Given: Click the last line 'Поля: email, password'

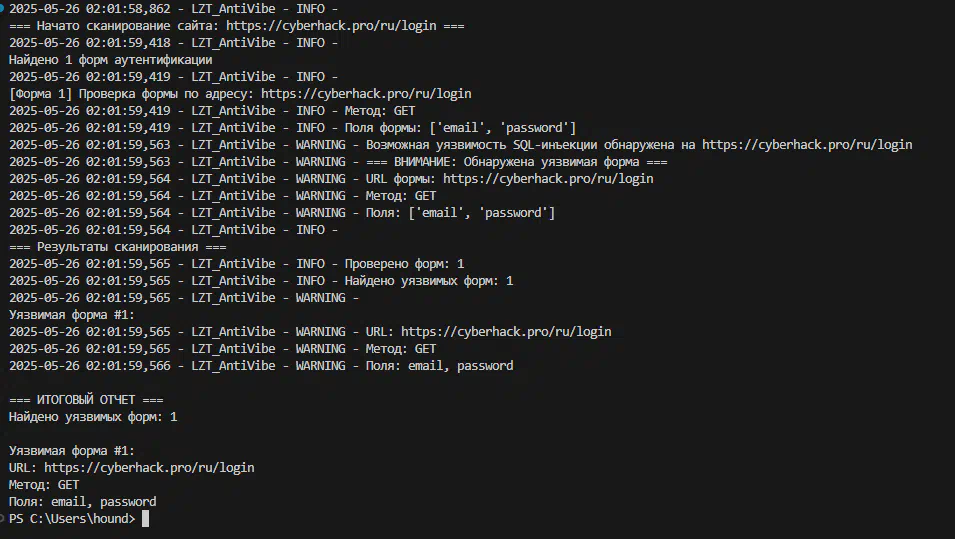Looking at the screenshot, I should 82,502.
